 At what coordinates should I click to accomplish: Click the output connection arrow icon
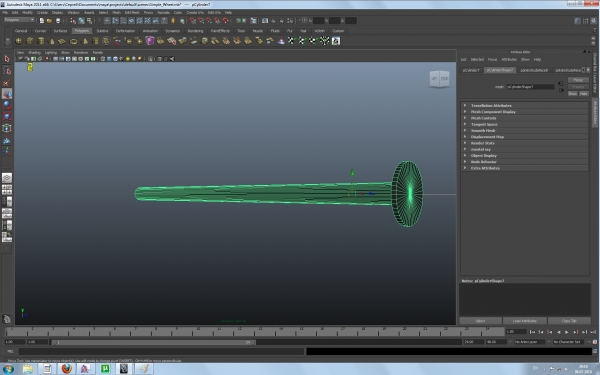click(x=561, y=90)
